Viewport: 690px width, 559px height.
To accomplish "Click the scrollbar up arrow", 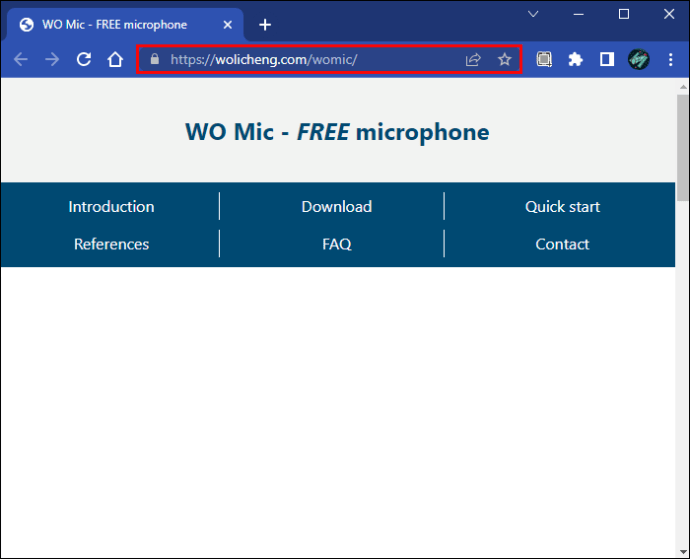I will click(683, 87).
